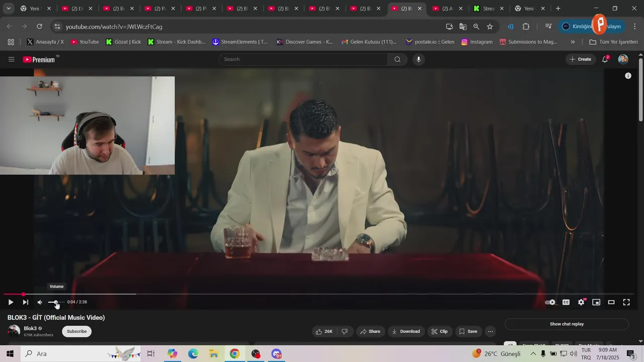The height and width of the screenshot is (362, 644).
Task: Open the Create menu
Action: [x=580, y=59]
